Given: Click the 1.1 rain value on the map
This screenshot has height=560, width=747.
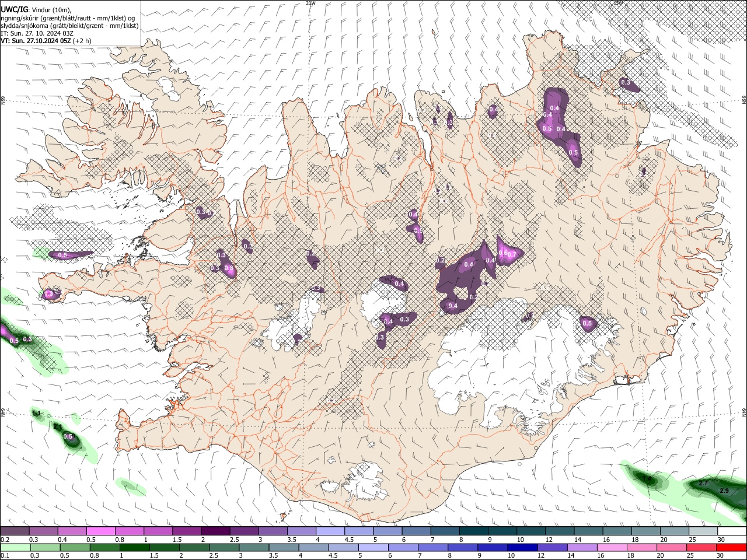Looking at the screenshot, I should (36, 413).
